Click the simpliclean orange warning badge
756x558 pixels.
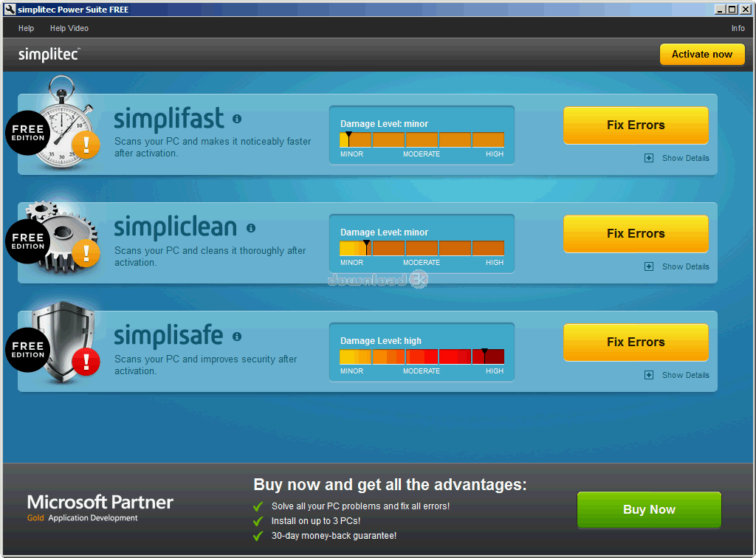pyautogui.click(x=86, y=252)
